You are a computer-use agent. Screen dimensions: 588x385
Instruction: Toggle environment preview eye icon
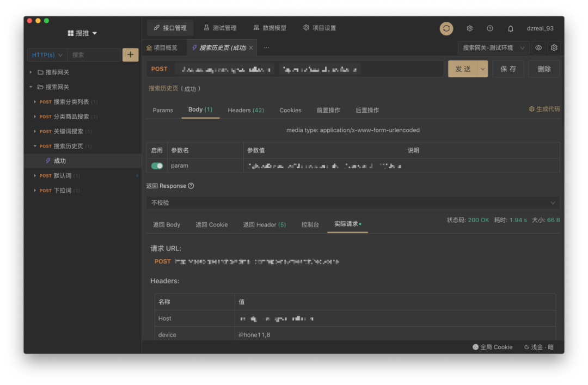[538, 48]
